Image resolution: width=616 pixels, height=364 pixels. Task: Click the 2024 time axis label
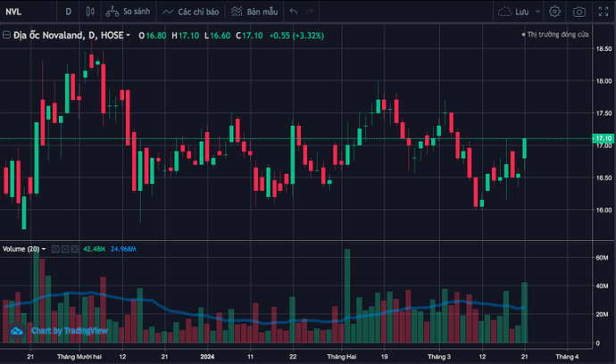(x=207, y=357)
